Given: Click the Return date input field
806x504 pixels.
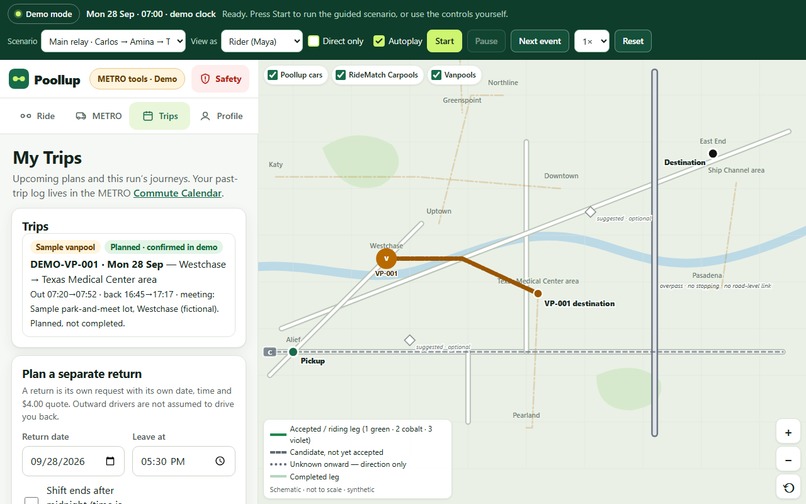Looking at the screenshot, I should [x=74, y=461].
